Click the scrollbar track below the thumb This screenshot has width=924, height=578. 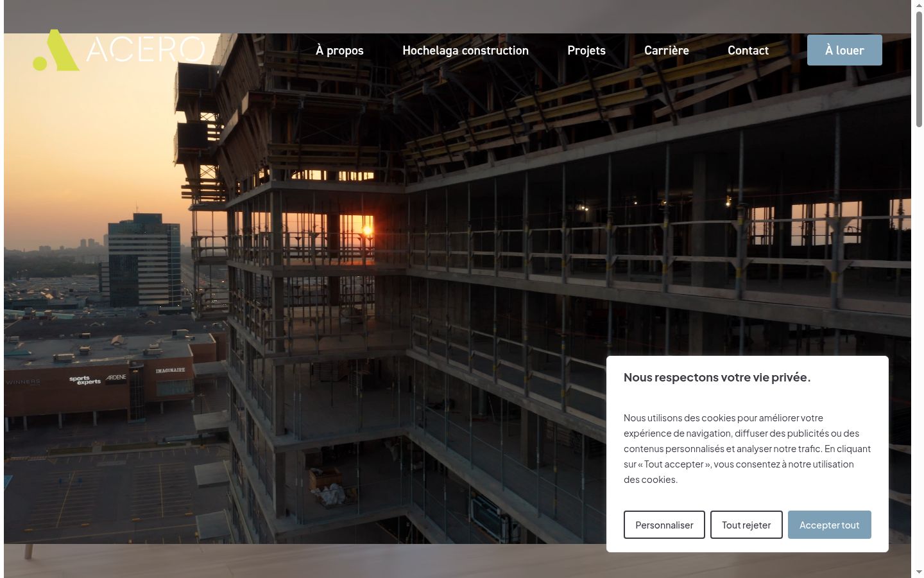[x=919, y=347]
